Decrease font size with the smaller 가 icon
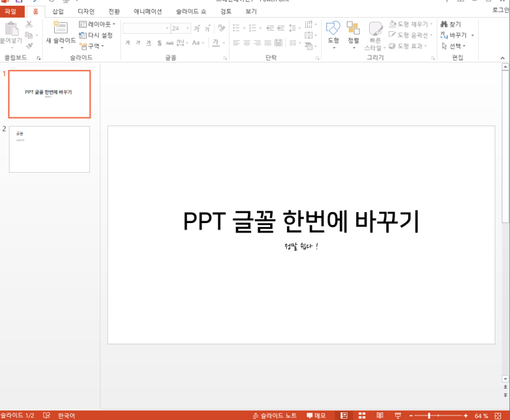This screenshot has width=510, height=420. (x=207, y=29)
